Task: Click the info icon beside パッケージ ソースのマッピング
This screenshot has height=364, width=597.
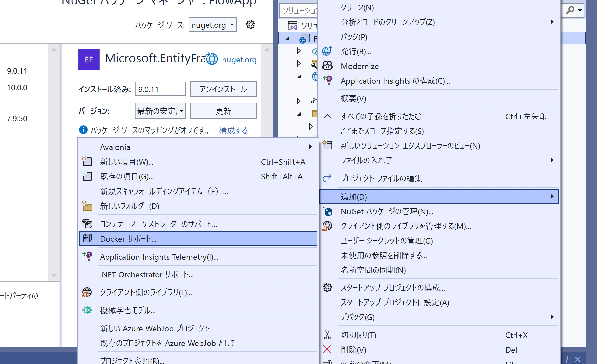Action: point(83,130)
